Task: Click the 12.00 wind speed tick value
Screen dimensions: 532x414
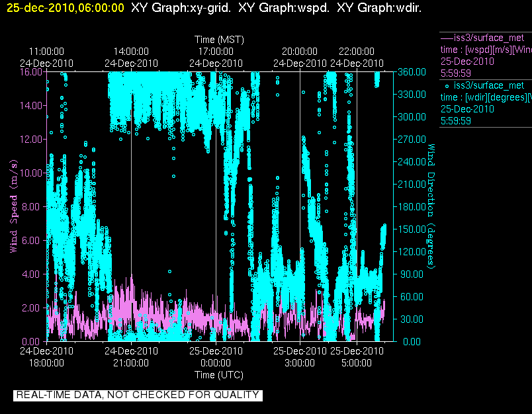Action: pos(30,140)
